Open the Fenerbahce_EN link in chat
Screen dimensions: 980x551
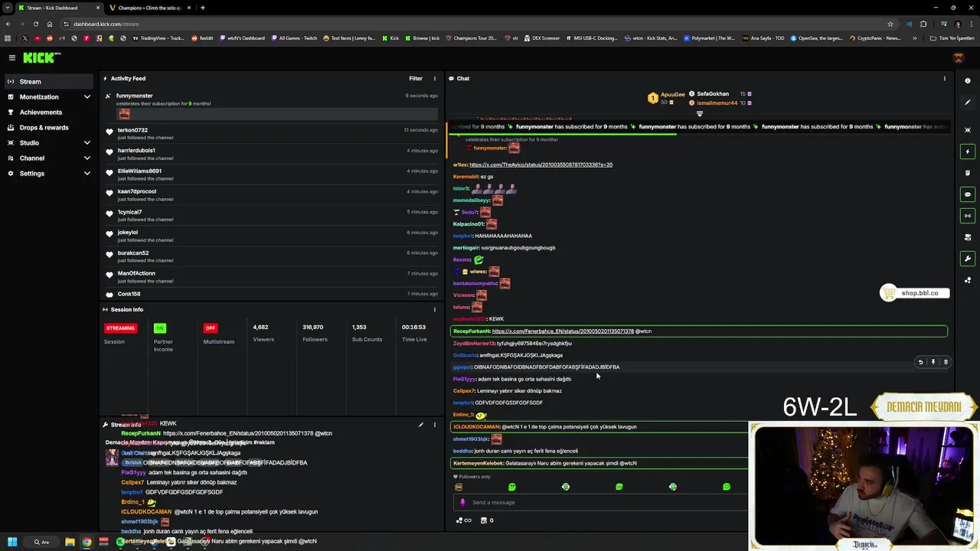[x=563, y=331]
